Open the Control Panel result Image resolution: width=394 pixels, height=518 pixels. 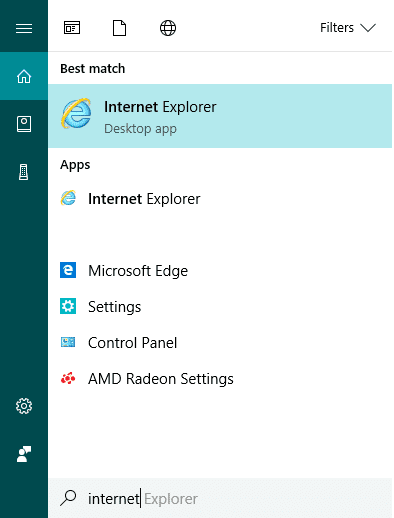[220, 342]
